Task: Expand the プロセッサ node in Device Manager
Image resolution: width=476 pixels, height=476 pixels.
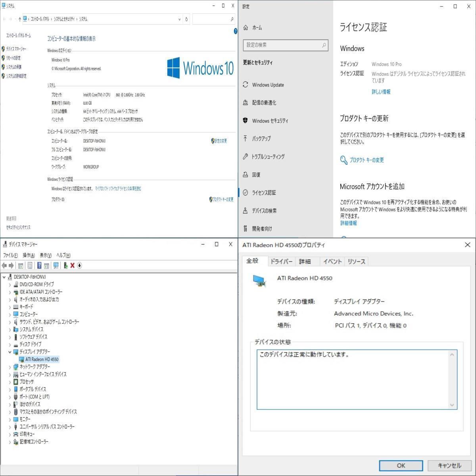Action: (10, 382)
